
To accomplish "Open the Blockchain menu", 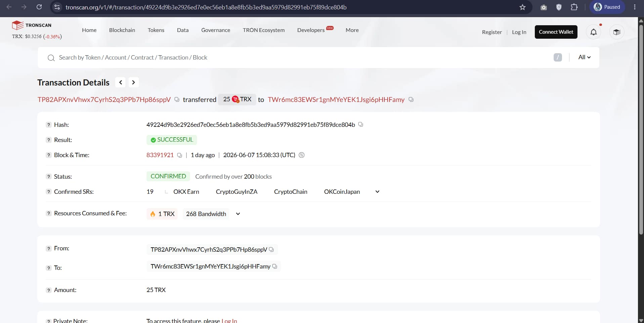I will click(x=122, y=30).
